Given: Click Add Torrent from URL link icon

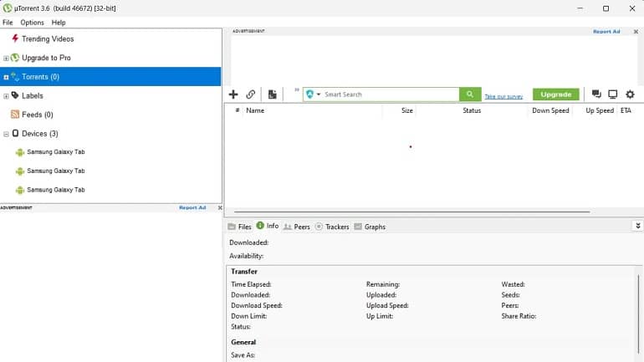Looking at the screenshot, I should coord(251,94).
